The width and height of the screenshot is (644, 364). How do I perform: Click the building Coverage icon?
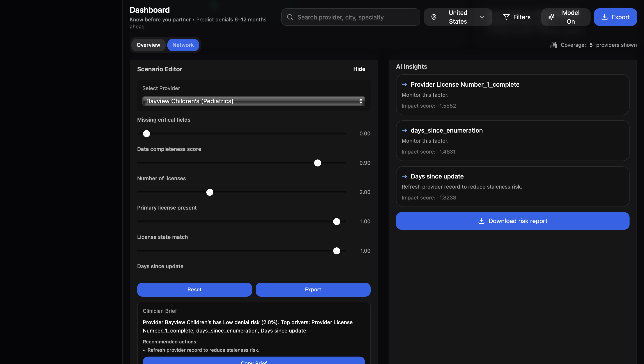click(x=553, y=45)
